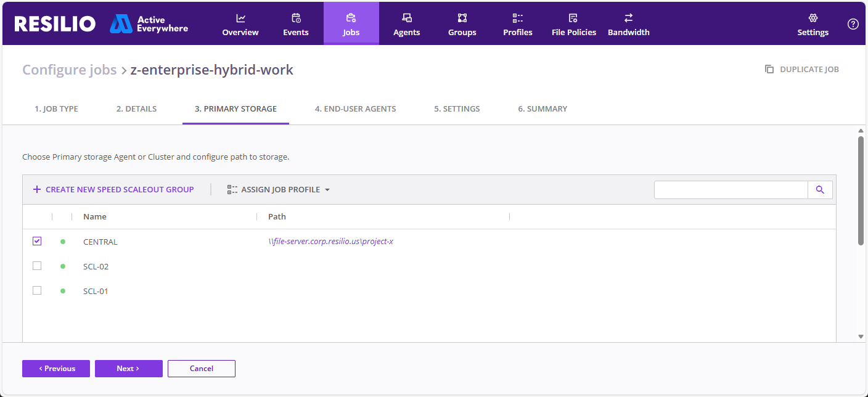Click the Resilio logo
The width and height of the screenshot is (868, 397).
click(x=55, y=24)
